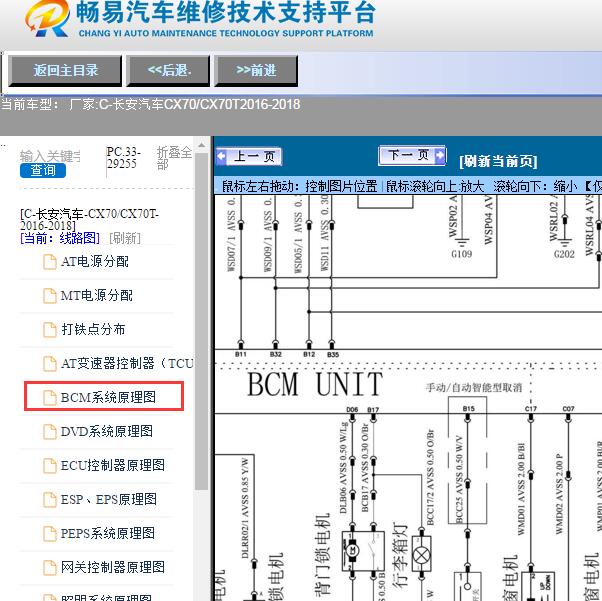Click the [当前：线路图] link

(60, 238)
